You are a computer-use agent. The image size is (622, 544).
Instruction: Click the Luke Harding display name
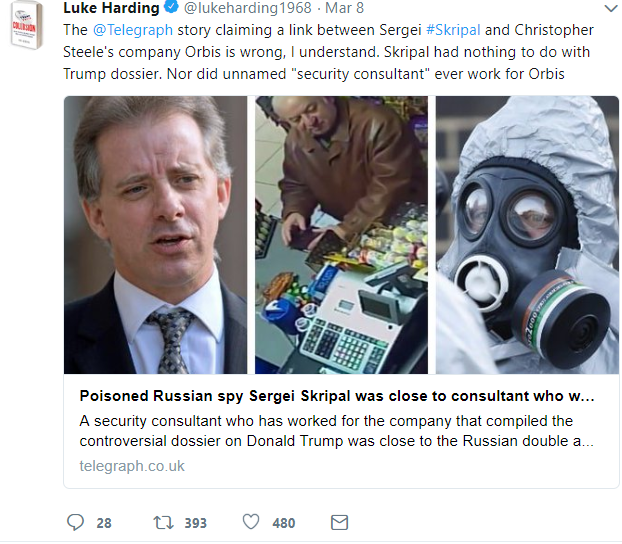111,8
